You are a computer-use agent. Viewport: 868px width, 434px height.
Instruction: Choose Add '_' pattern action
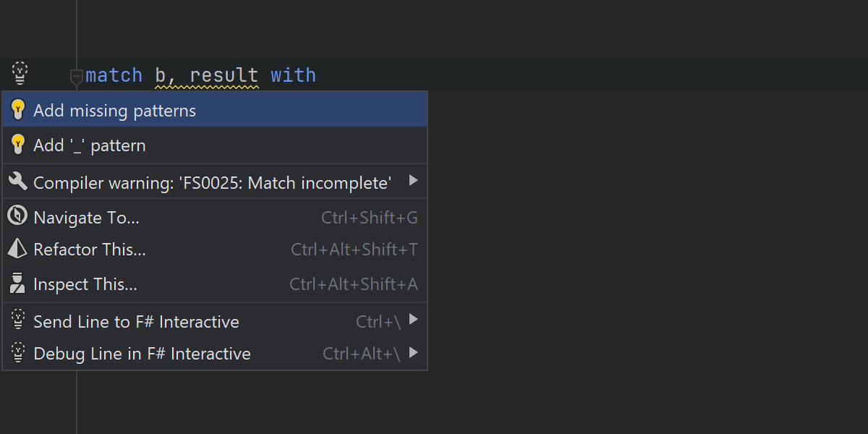(x=90, y=145)
